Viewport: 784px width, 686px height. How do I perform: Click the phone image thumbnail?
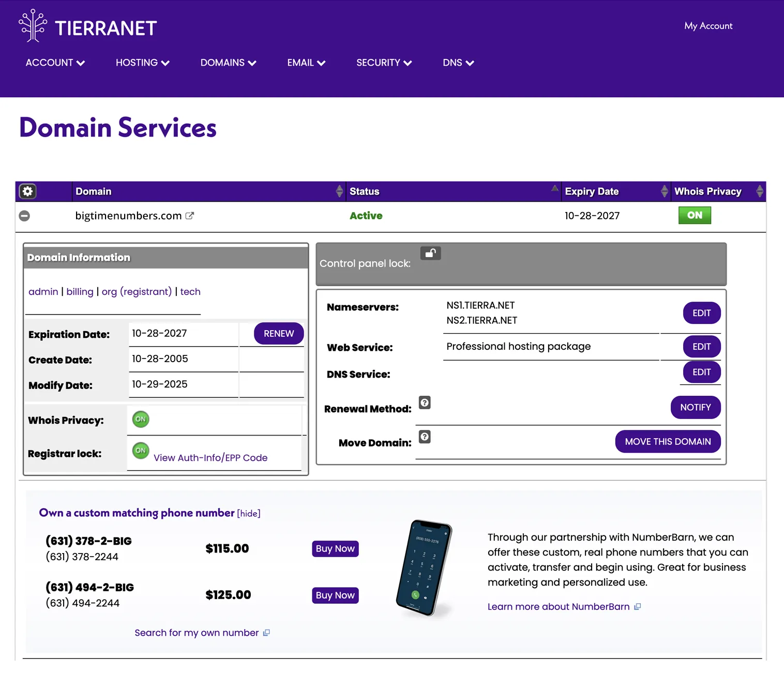click(x=424, y=568)
